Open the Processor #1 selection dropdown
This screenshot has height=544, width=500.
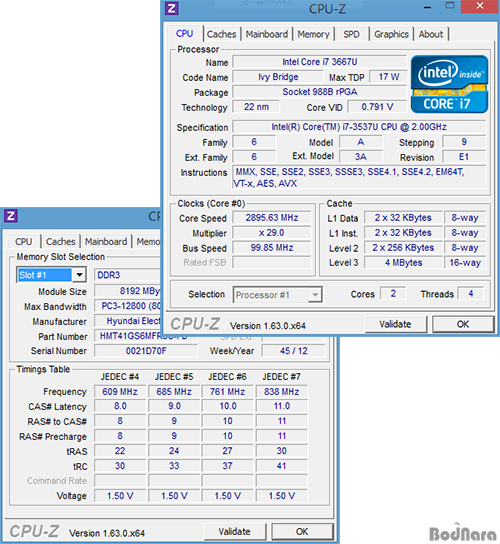[315, 295]
